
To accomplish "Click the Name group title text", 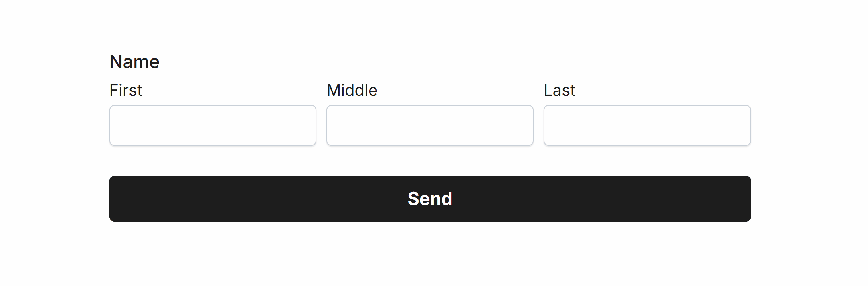I will pyautogui.click(x=134, y=62).
